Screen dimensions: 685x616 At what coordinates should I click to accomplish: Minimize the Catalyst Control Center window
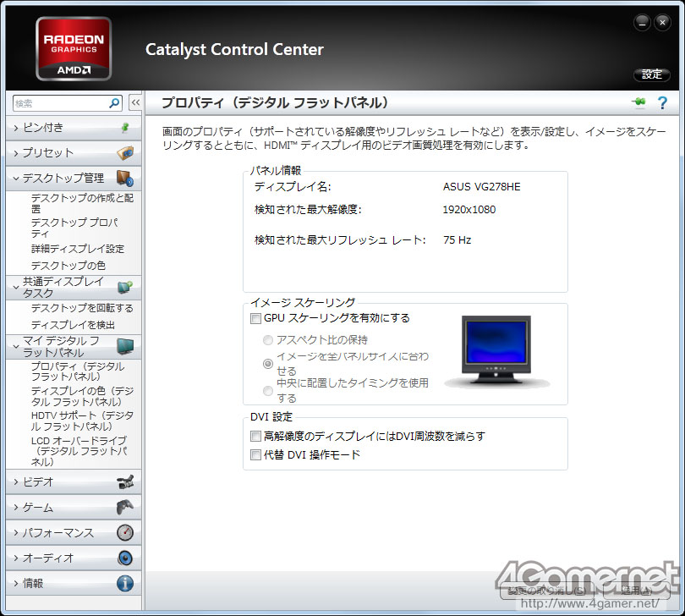(x=642, y=22)
